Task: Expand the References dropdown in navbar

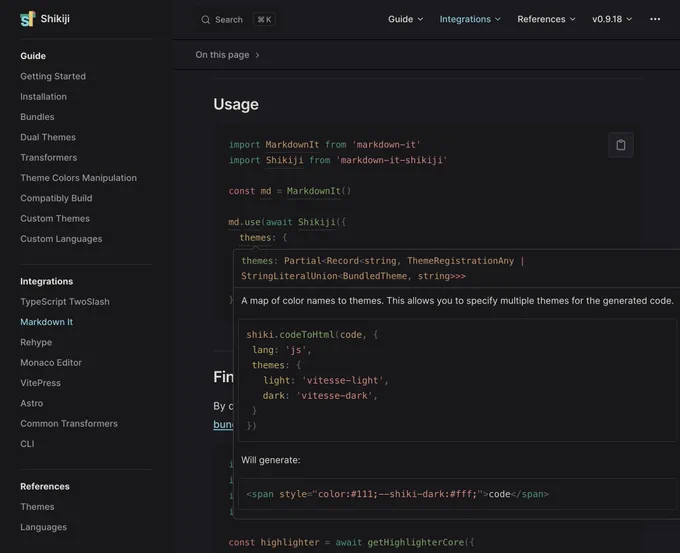Action: (546, 19)
